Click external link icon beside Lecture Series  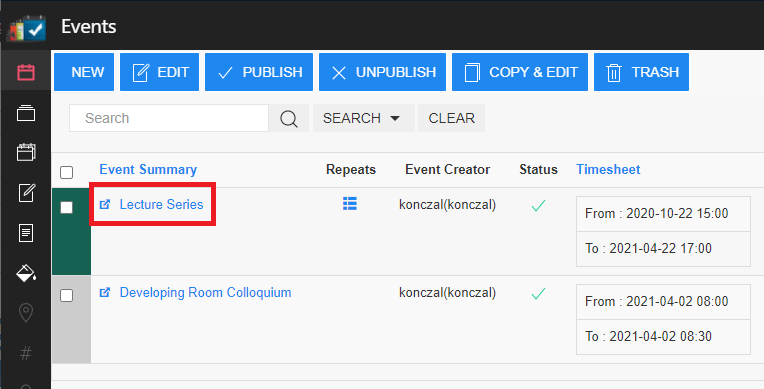tap(105, 204)
